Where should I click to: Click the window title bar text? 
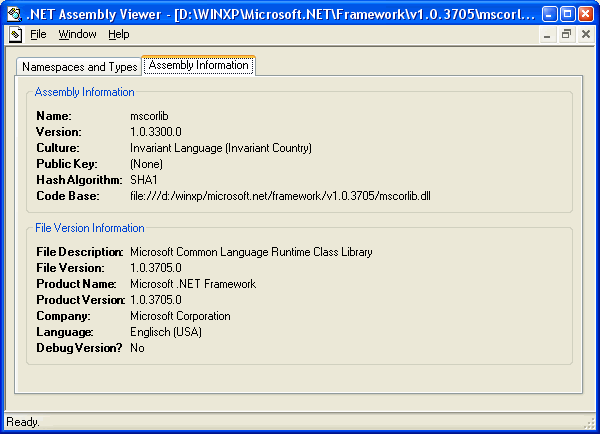pyautogui.click(x=280, y=15)
